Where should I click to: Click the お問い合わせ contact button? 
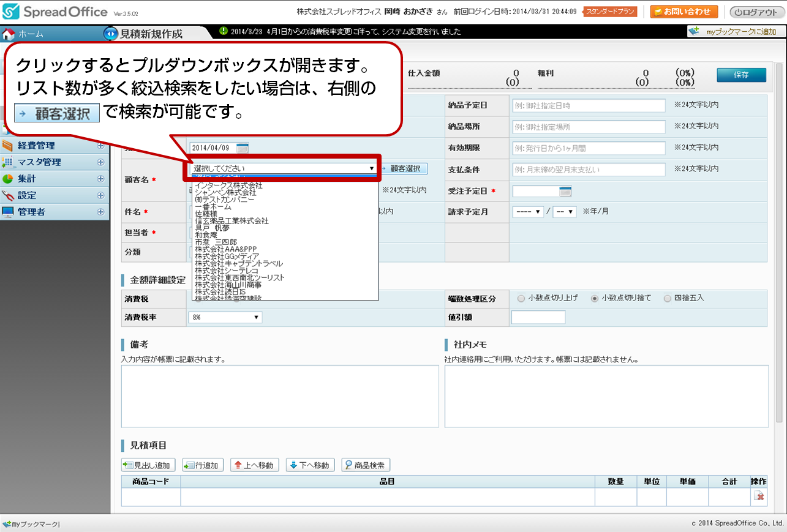point(684,12)
